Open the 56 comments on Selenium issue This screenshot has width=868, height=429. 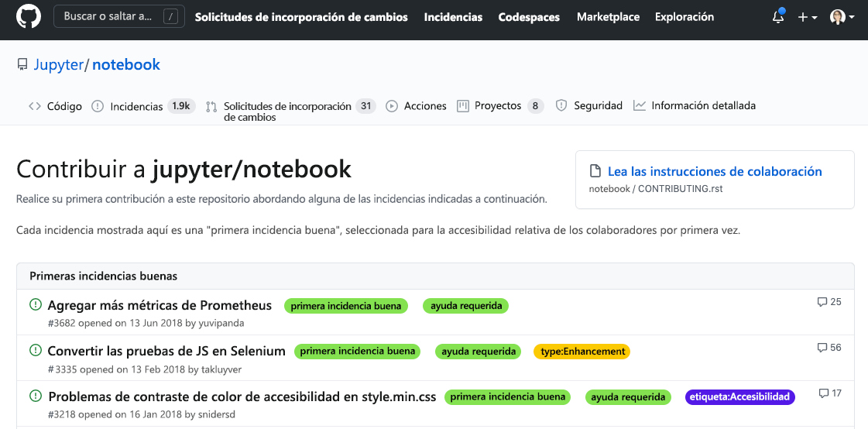(829, 348)
